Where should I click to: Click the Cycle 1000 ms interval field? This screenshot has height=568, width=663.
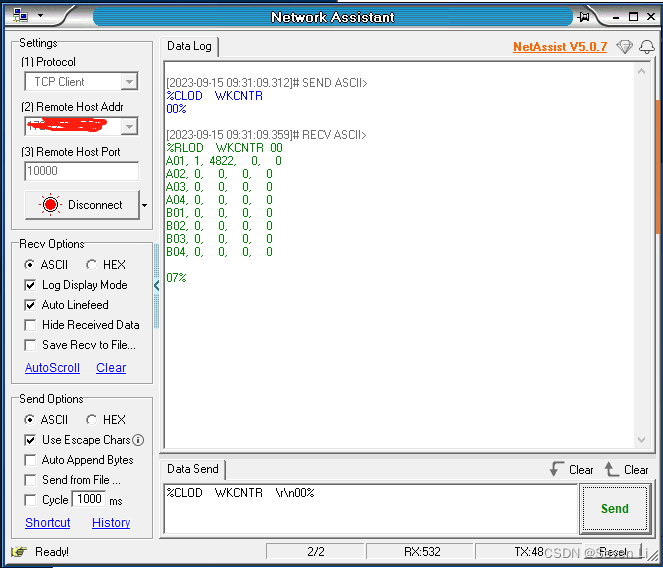(89, 499)
